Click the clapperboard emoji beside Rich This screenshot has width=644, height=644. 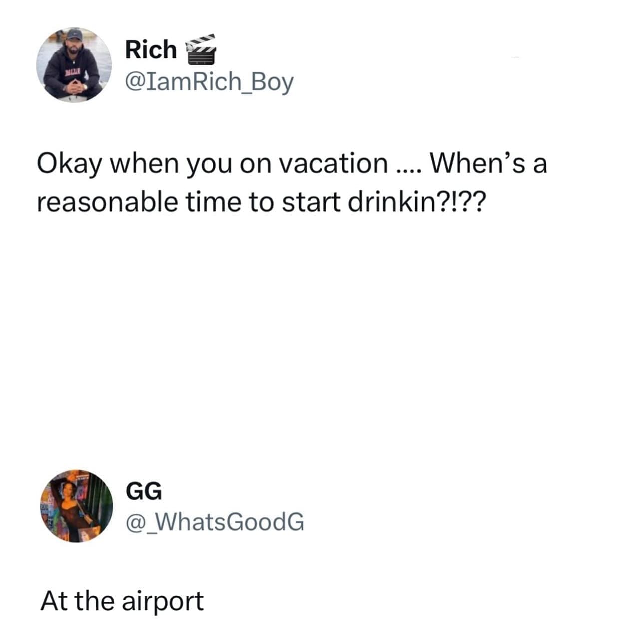[201, 50]
